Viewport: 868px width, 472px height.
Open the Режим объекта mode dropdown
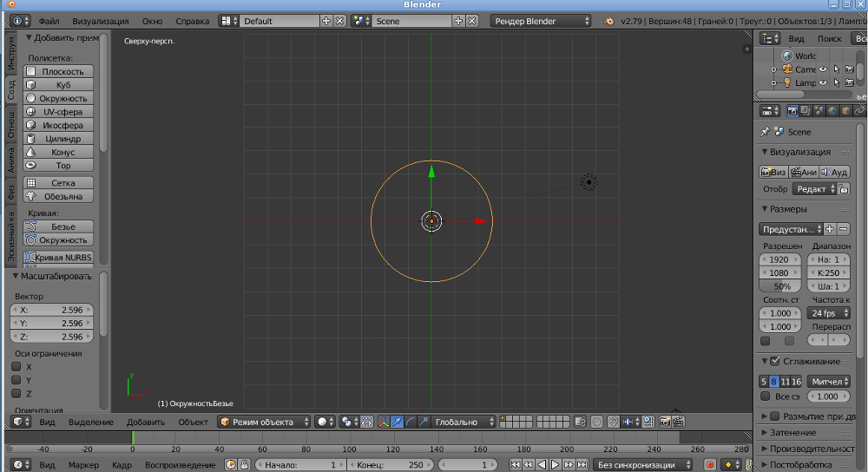(264, 422)
